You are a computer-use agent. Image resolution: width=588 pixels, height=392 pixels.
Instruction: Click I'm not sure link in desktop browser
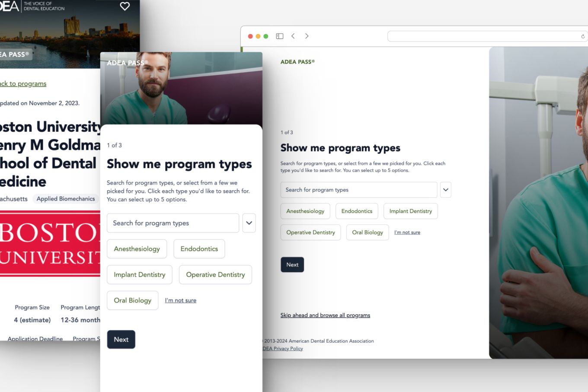[x=407, y=233]
